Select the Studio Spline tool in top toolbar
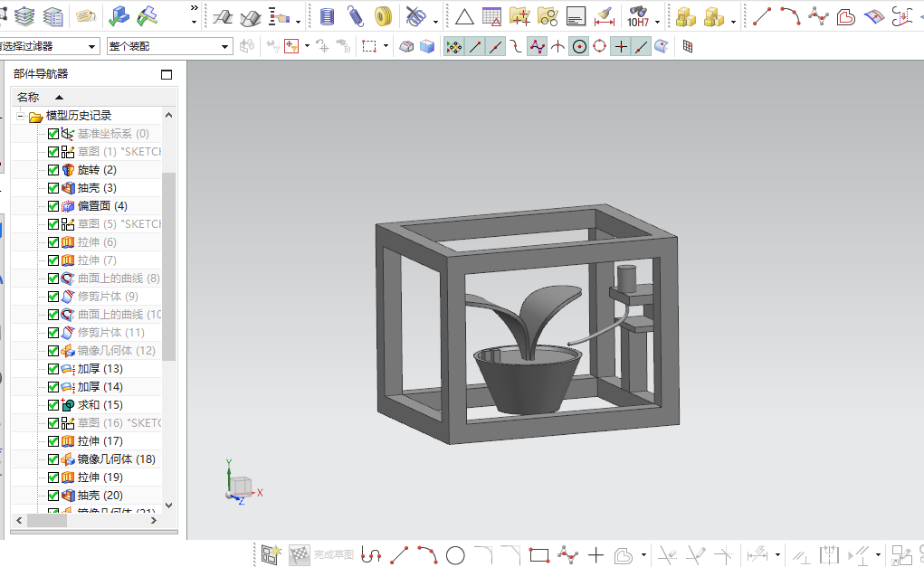The height and width of the screenshot is (567, 924). point(818,16)
